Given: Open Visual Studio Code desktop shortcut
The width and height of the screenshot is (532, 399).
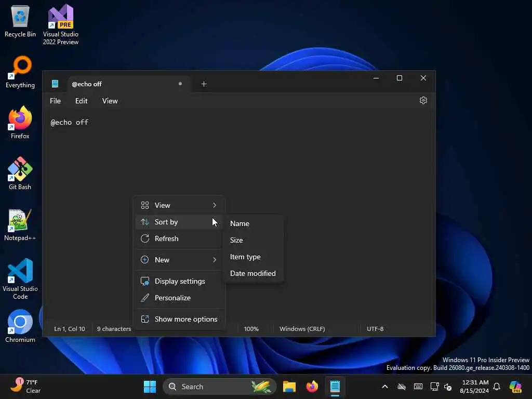Looking at the screenshot, I should [20, 279].
